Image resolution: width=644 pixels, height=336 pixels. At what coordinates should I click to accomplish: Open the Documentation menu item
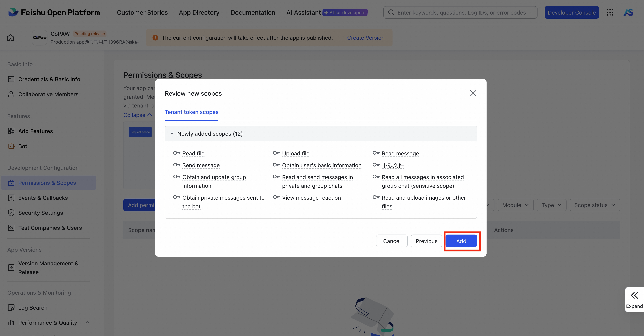pos(253,12)
